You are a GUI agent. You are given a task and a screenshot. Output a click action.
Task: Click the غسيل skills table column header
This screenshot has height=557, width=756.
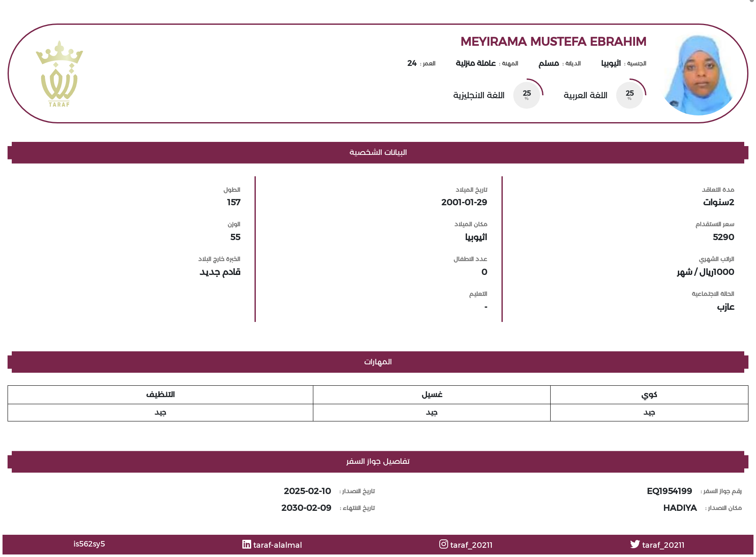(x=432, y=395)
